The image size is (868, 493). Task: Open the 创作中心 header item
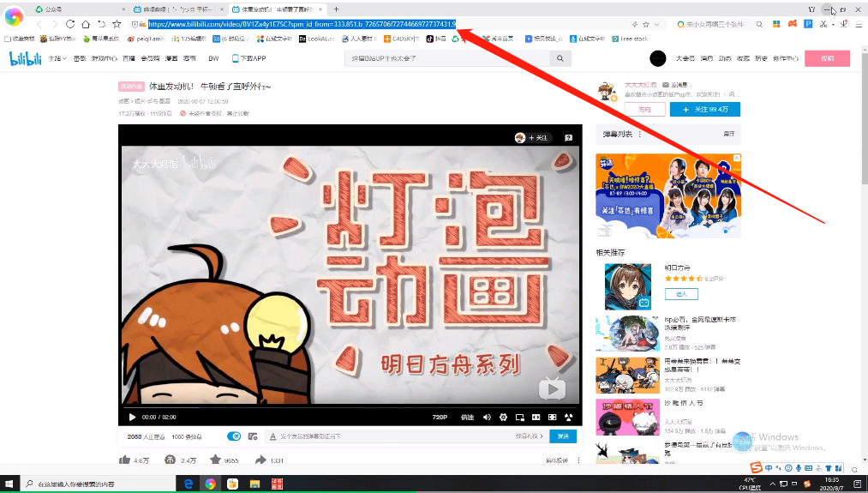(786, 58)
